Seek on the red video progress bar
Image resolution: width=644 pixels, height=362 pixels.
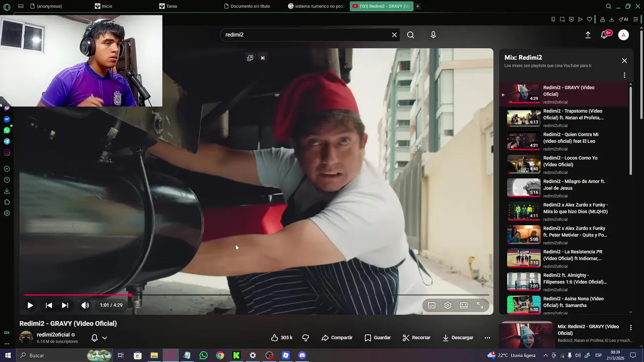pos(256,295)
